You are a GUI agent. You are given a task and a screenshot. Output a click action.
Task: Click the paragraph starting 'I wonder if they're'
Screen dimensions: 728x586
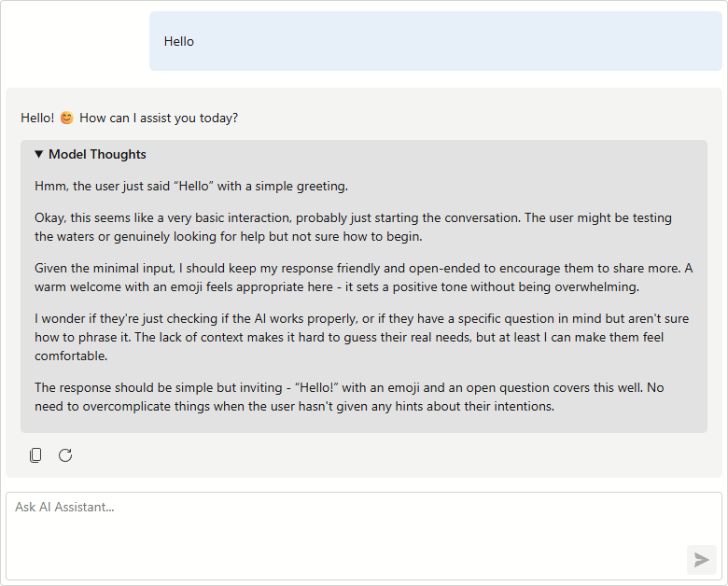362,337
